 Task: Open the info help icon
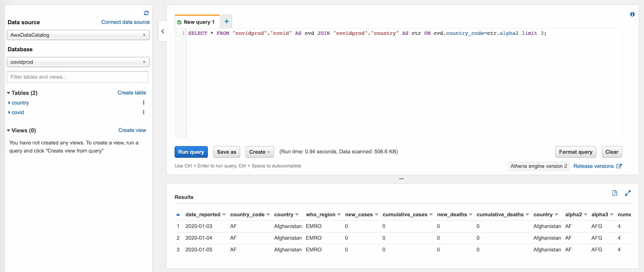point(632,15)
